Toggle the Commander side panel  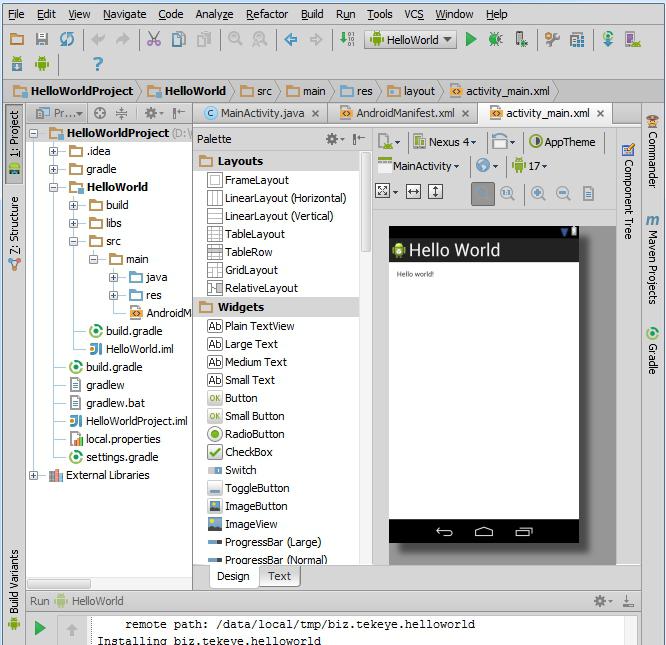[x=652, y=151]
